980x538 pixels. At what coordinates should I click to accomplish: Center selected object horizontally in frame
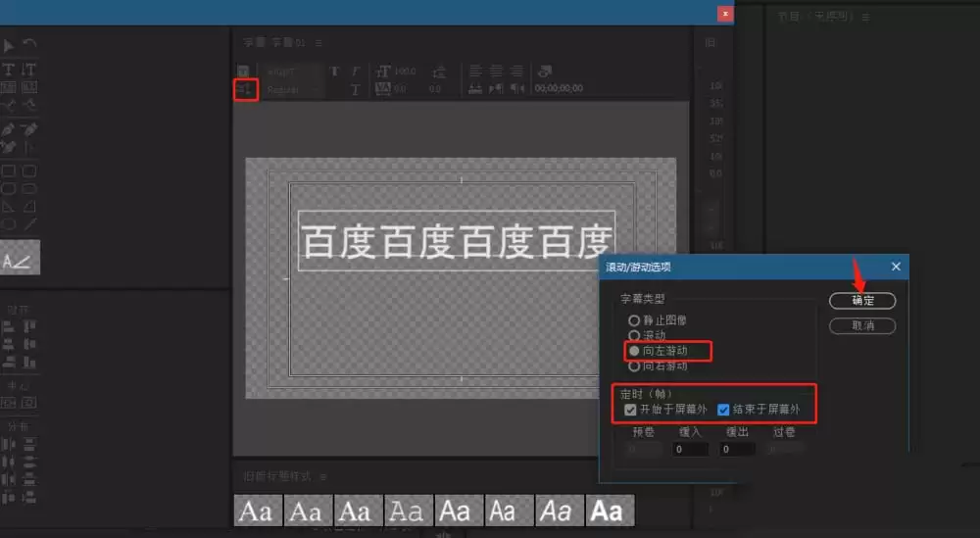point(28,403)
